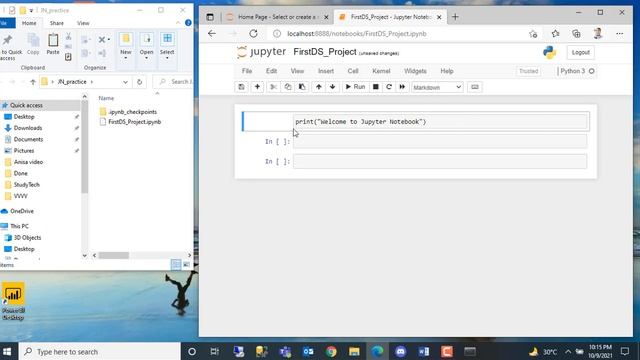The height and width of the screenshot is (360, 640).
Task: Open the browser profile avatar
Action: coord(598,33)
